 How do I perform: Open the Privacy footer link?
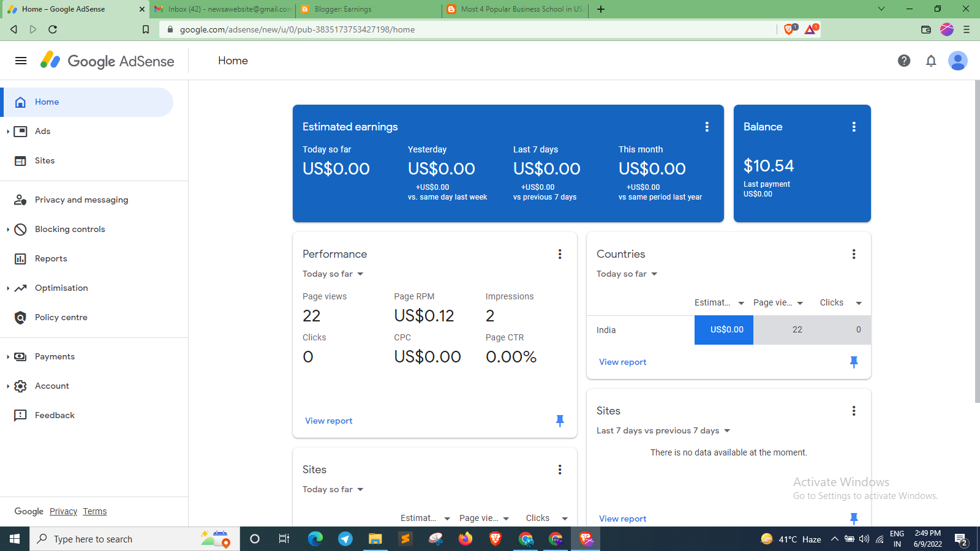click(x=64, y=511)
